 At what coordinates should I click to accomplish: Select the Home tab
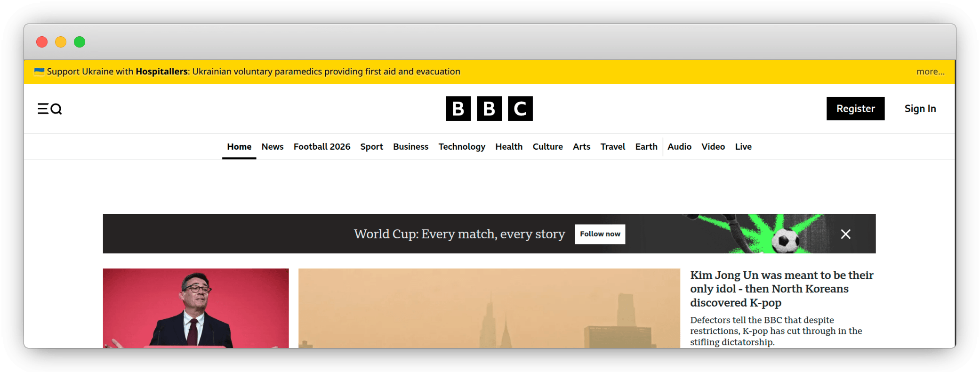[239, 146]
